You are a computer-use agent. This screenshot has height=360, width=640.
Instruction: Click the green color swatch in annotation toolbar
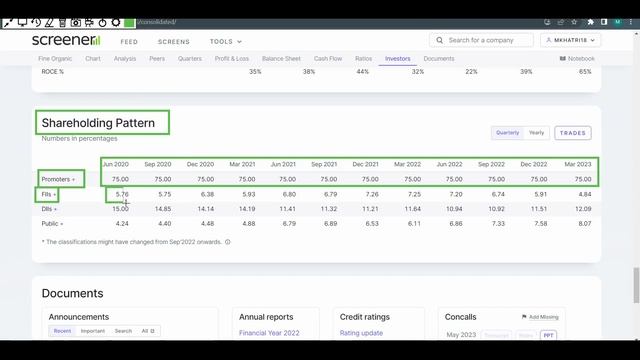click(129, 23)
